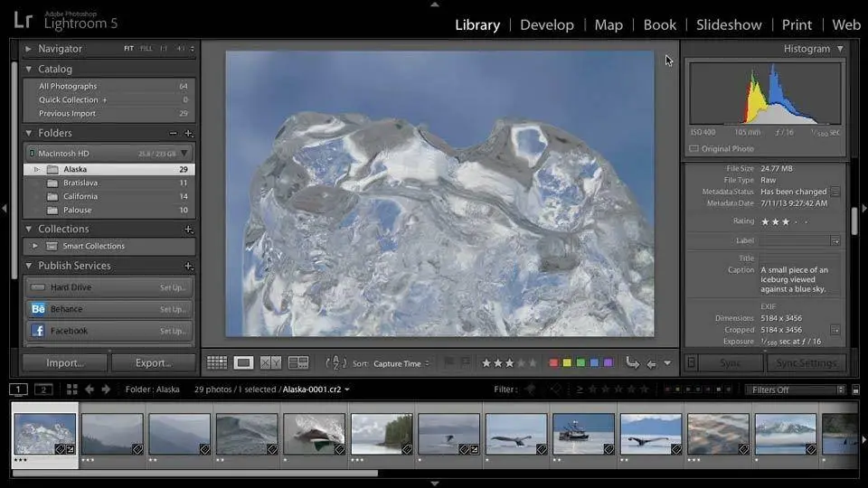Switch to Survey view
The image size is (868, 488).
298,363
